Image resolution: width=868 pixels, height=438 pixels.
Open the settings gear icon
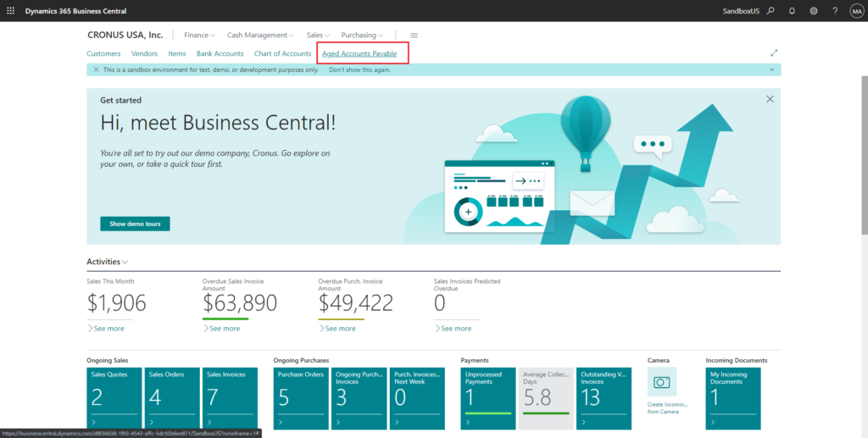[x=814, y=10]
